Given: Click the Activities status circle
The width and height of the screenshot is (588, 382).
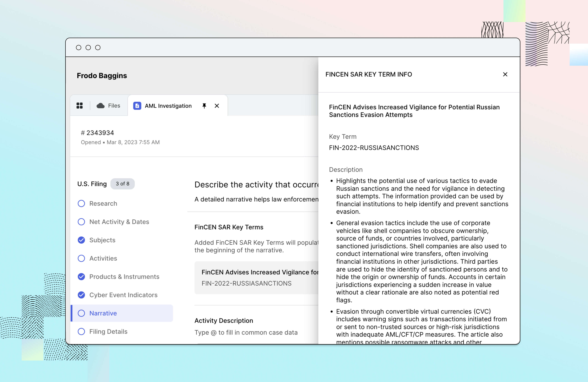Looking at the screenshot, I should [81, 258].
